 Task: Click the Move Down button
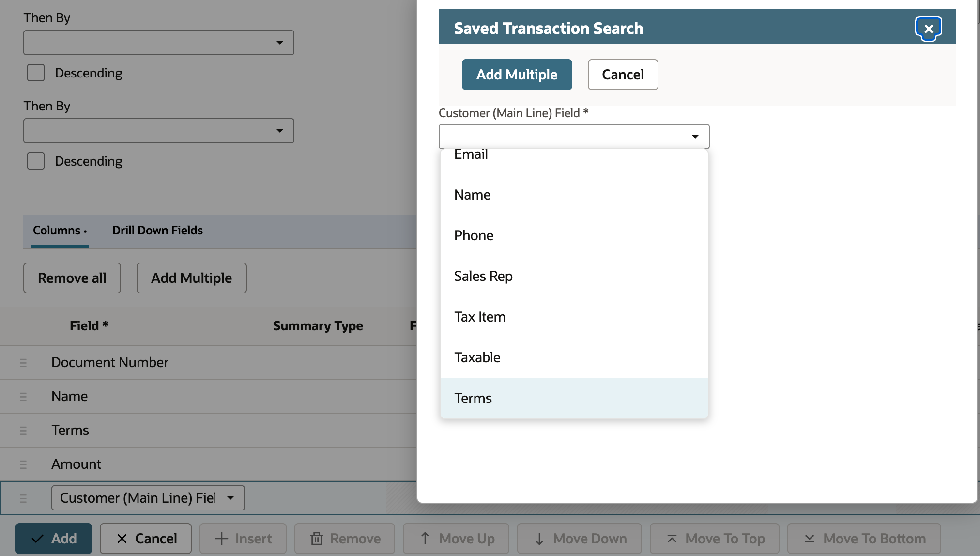pyautogui.click(x=580, y=539)
